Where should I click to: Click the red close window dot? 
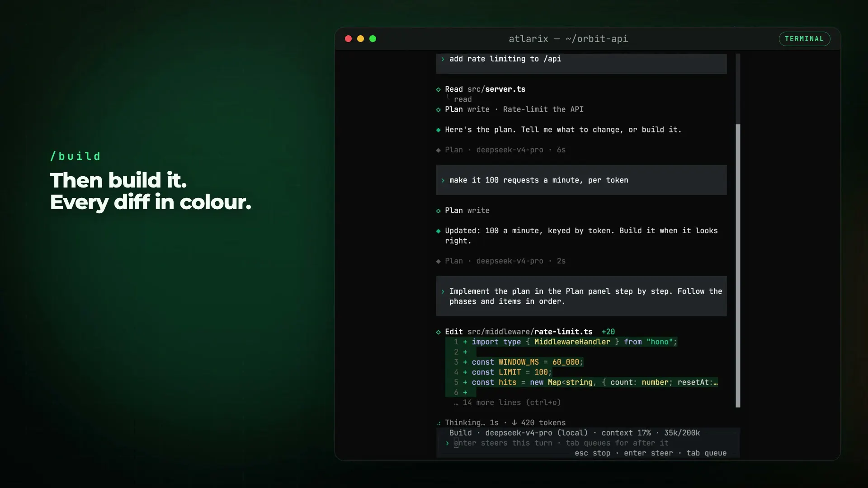click(348, 39)
